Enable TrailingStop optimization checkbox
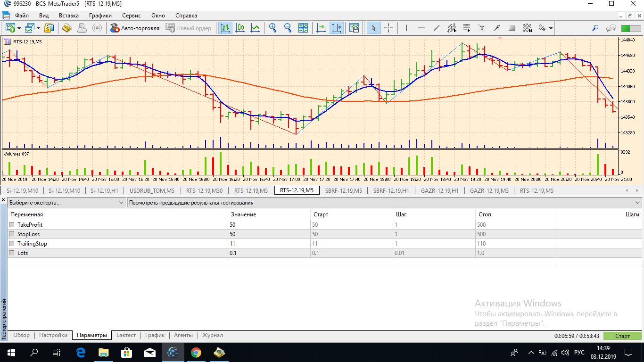The height and width of the screenshot is (362, 644). pyautogui.click(x=12, y=244)
